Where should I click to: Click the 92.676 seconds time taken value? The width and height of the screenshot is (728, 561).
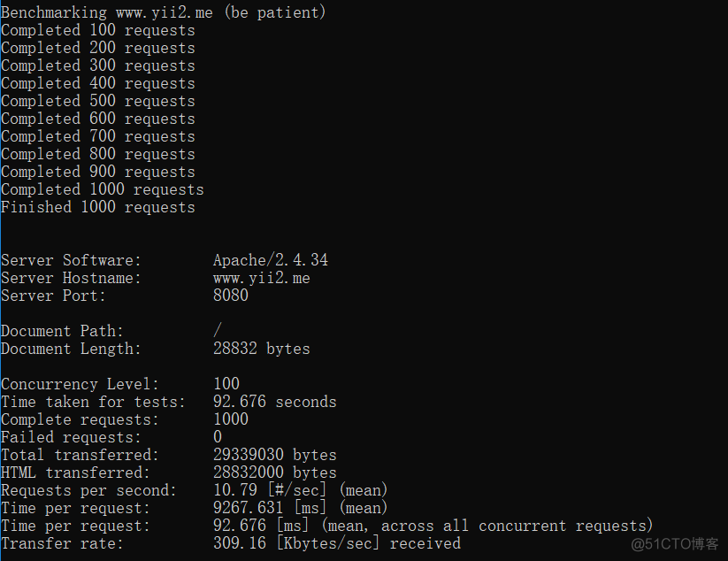[275, 401]
